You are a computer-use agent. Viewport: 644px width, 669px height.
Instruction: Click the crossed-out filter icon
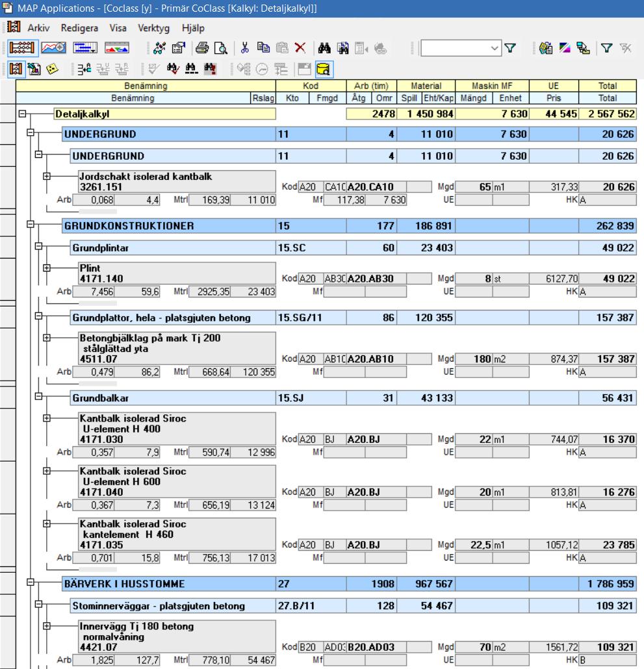click(x=626, y=48)
